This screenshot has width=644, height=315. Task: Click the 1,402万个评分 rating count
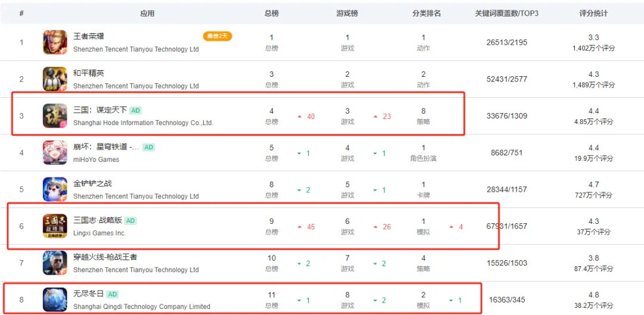pos(593,48)
